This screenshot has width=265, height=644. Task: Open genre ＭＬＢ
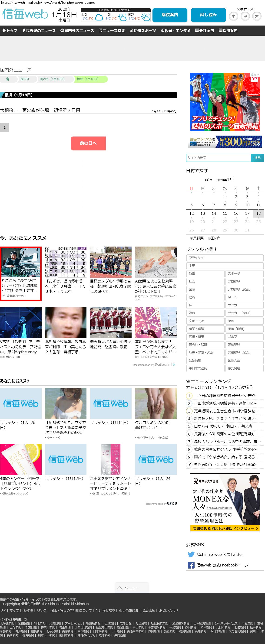click(244, 297)
